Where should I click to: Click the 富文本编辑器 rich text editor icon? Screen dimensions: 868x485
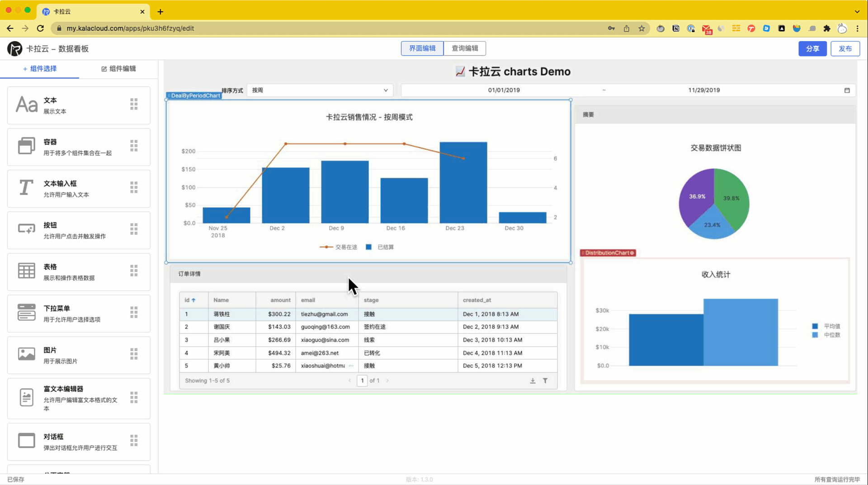click(26, 397)
